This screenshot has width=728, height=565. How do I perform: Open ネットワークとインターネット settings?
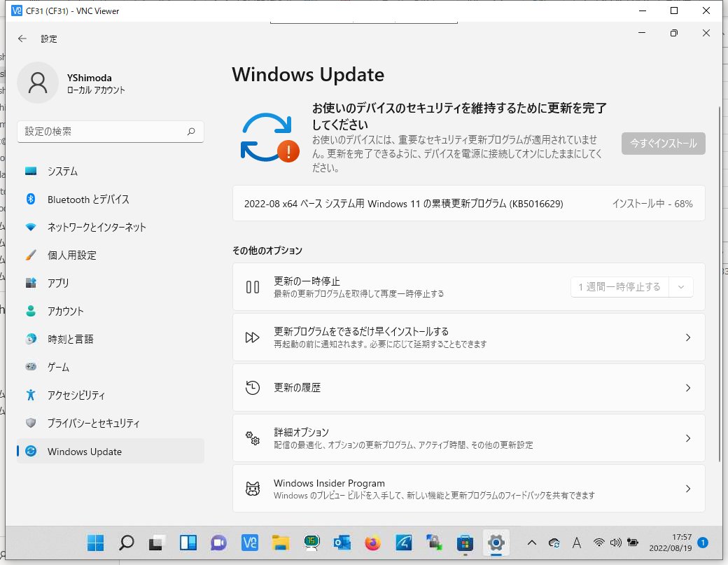(x=111, y=228)
